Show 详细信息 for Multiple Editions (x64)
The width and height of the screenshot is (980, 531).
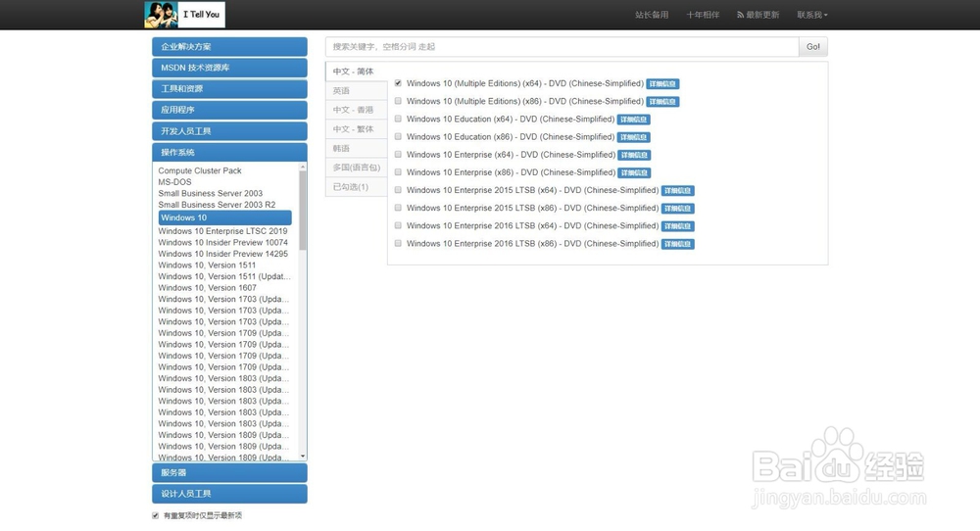click(662, 83)
